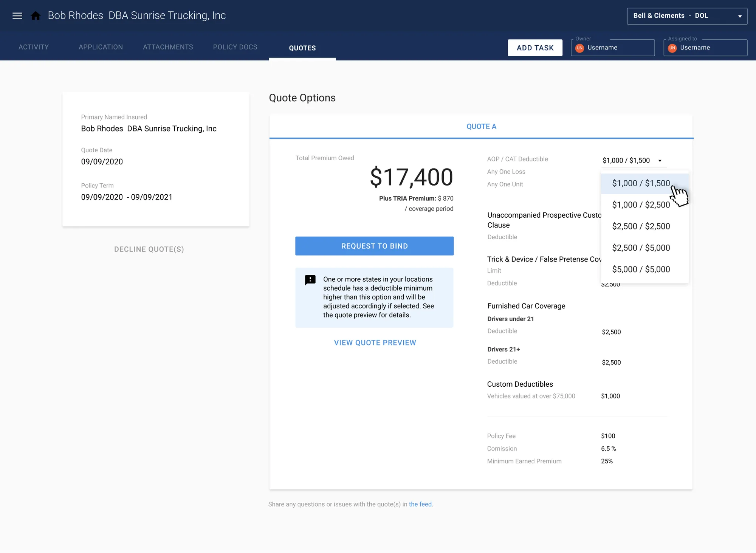The width and height of the screenshot is (756, 553).
Task: Choose the $5,000 / $5,000 deductible option
Action: (x=644, y=270)
